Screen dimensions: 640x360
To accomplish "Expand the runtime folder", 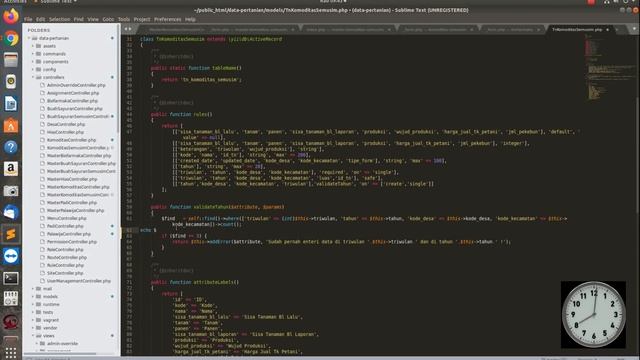I will click(x=33, y=304).
